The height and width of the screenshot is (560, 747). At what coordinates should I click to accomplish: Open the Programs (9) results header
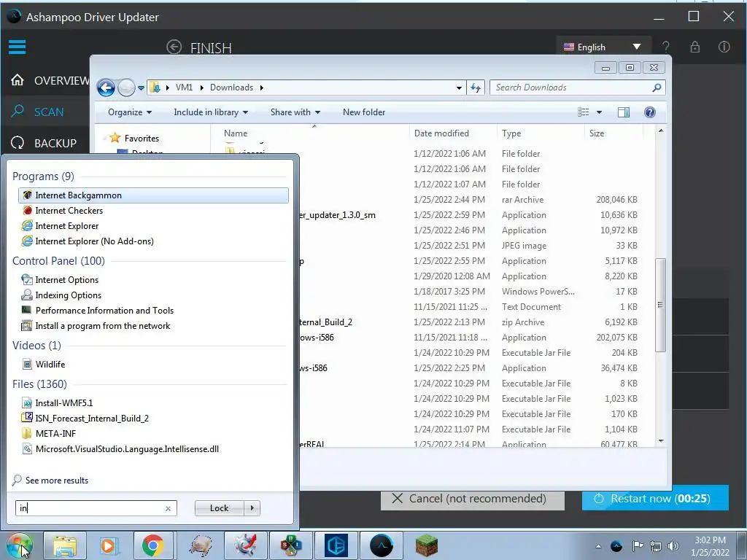(x=43, y=176)
